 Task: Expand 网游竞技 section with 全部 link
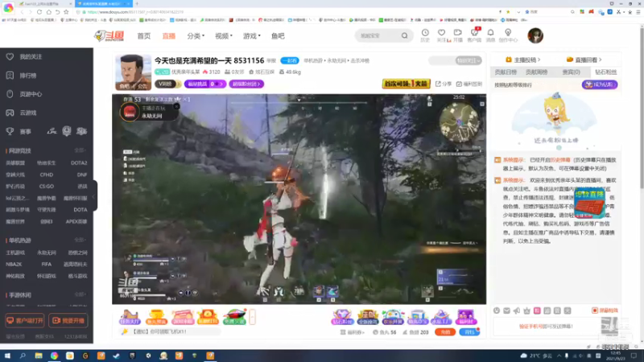(x=80, y=150)
